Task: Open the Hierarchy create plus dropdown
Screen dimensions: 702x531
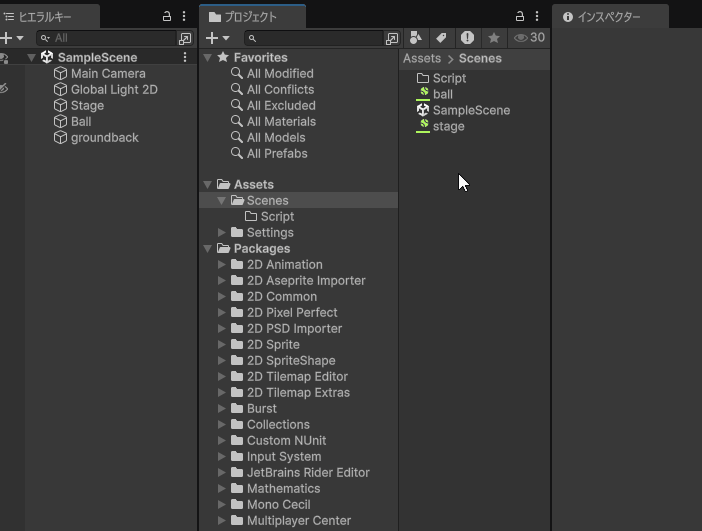Action: tap(12, 38)
